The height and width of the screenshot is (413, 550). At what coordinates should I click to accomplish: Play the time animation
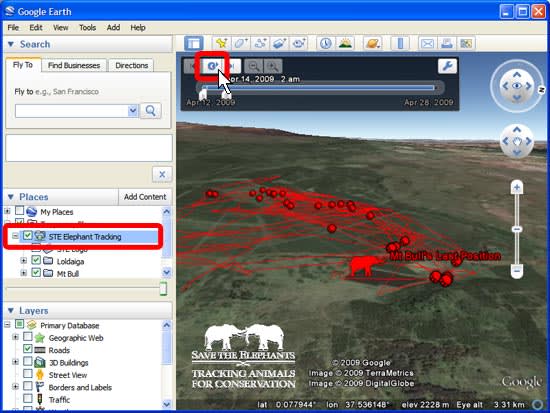click(x=213, y=66)
